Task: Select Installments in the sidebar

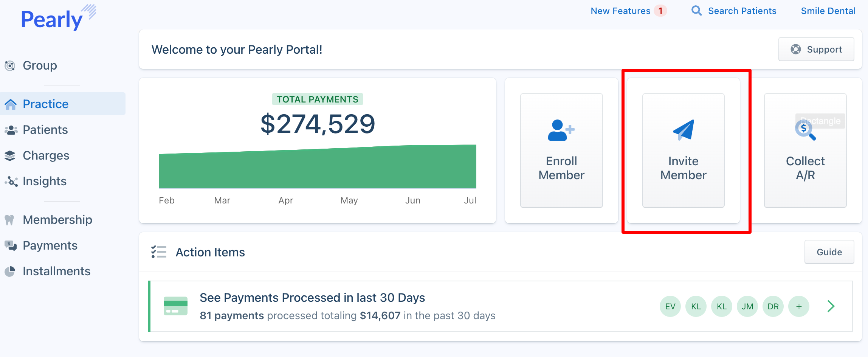Action: (56, 271)
